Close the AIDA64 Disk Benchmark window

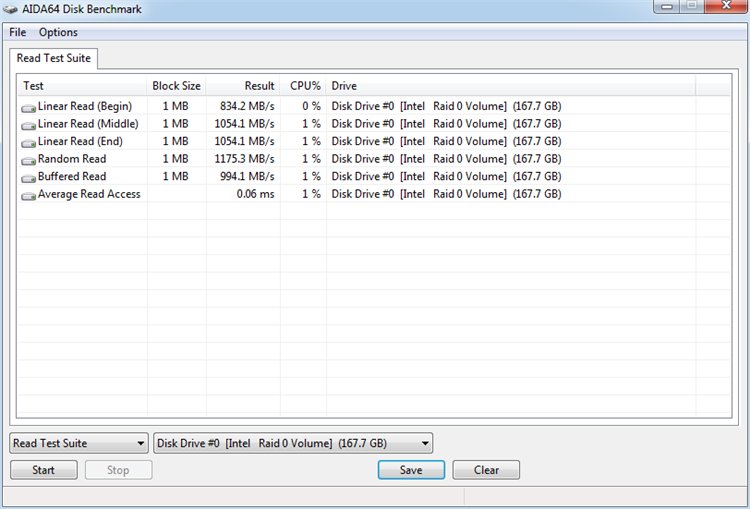(x=726, y=6)
